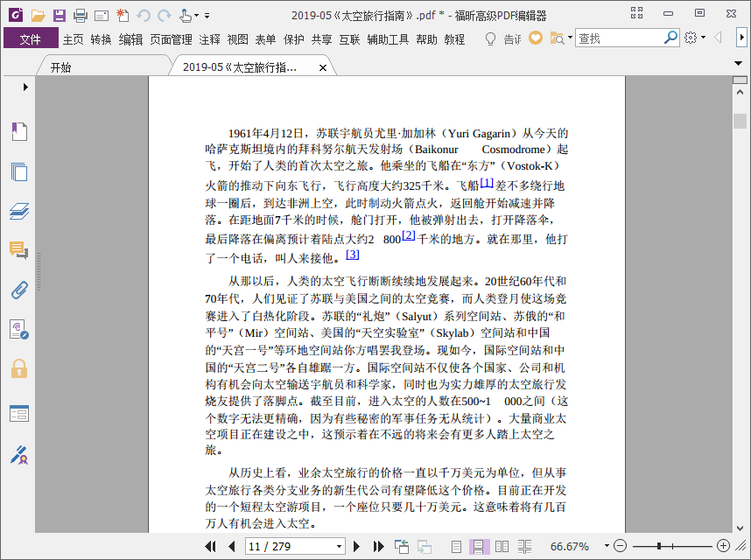Click the Print icon in quick toolbar
The image size is (751, 560).
point(81,15)
